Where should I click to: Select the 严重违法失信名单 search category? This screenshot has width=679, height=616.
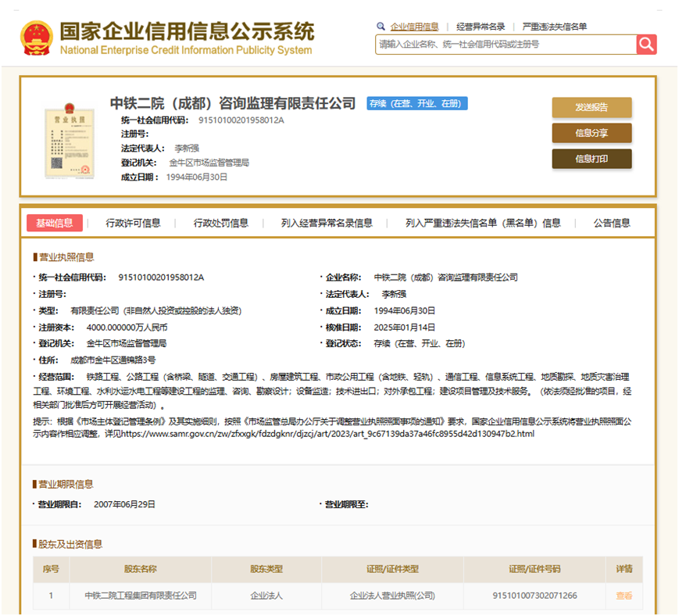[554, 27]
